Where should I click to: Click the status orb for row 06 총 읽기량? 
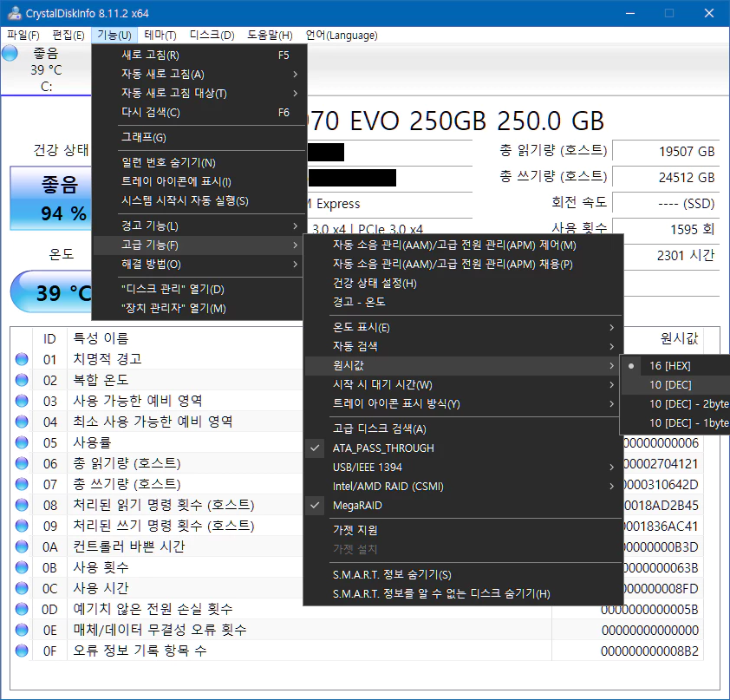(x=22, y=463)
